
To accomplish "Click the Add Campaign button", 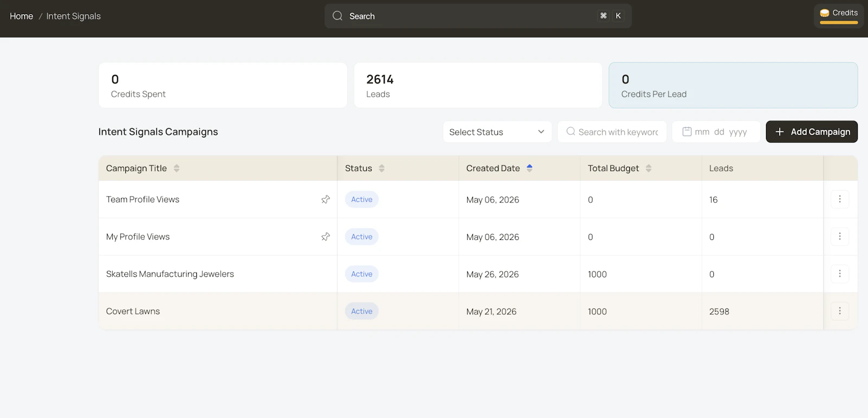I will (x=812, y=132).
